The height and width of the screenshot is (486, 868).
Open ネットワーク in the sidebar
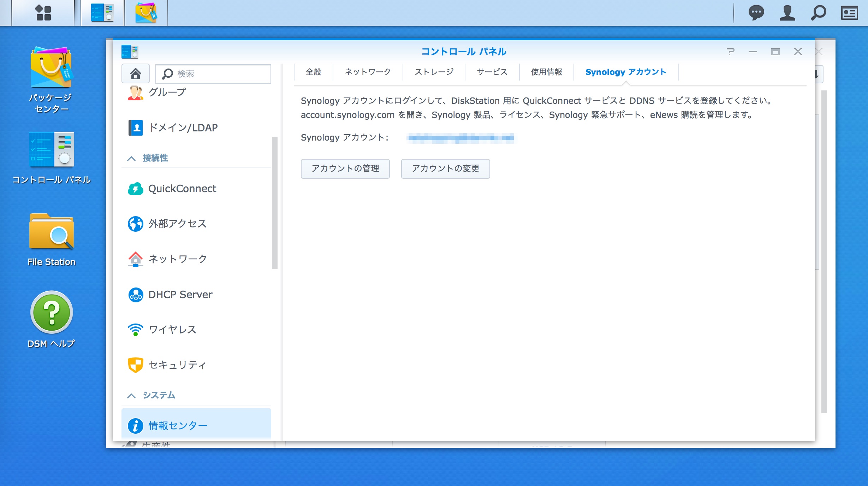(196, 259)
